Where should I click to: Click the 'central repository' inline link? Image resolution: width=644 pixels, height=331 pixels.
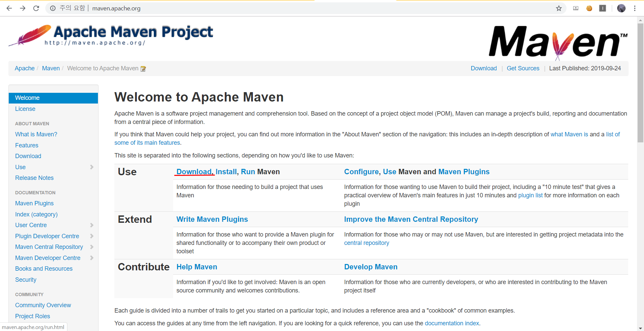pos(367,243)
